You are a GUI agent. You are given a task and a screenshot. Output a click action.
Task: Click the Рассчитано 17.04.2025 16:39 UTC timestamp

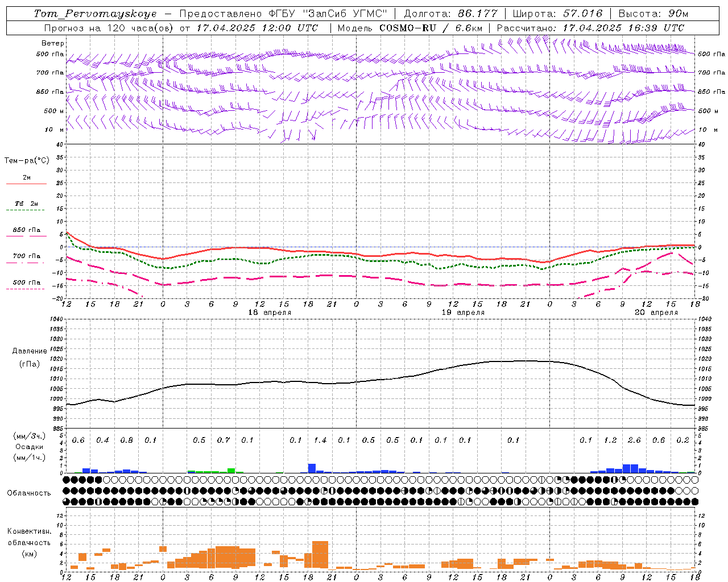tap(590, 28)
